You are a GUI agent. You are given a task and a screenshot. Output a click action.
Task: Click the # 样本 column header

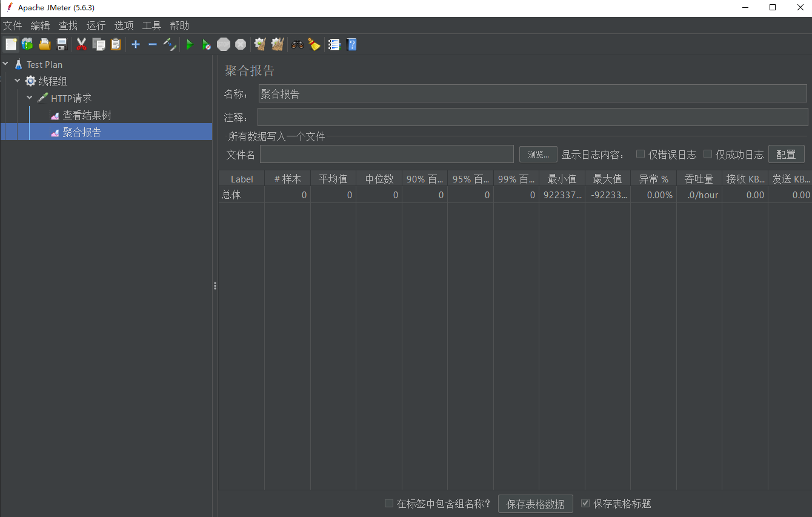pos(288,179)
